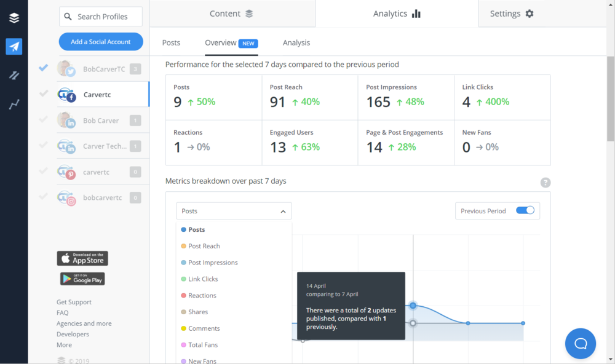Switch to the Analysis tab
The width and height of the screenshot is (615, 364).
point(296,42)
